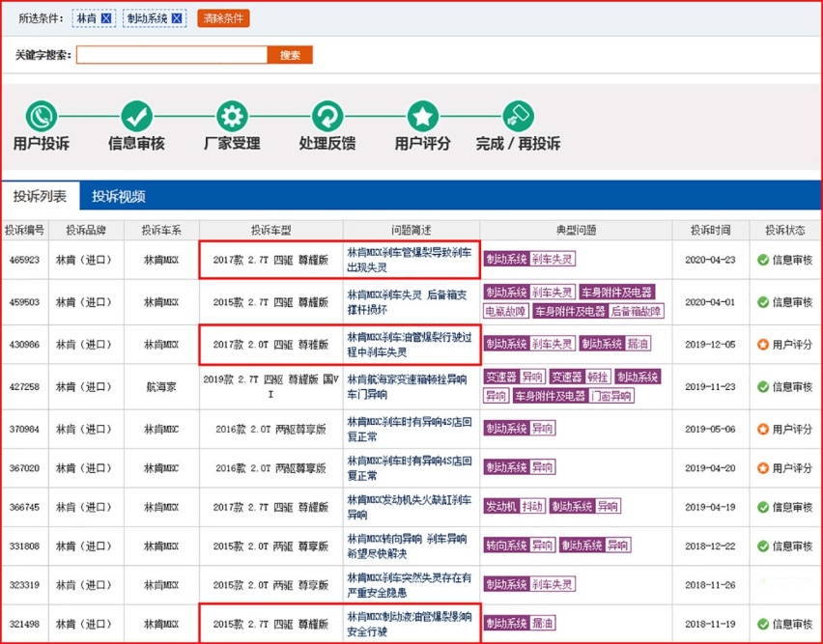
Task: Click 信息审核 status icon in row 331808
Action: pos(763,546)
